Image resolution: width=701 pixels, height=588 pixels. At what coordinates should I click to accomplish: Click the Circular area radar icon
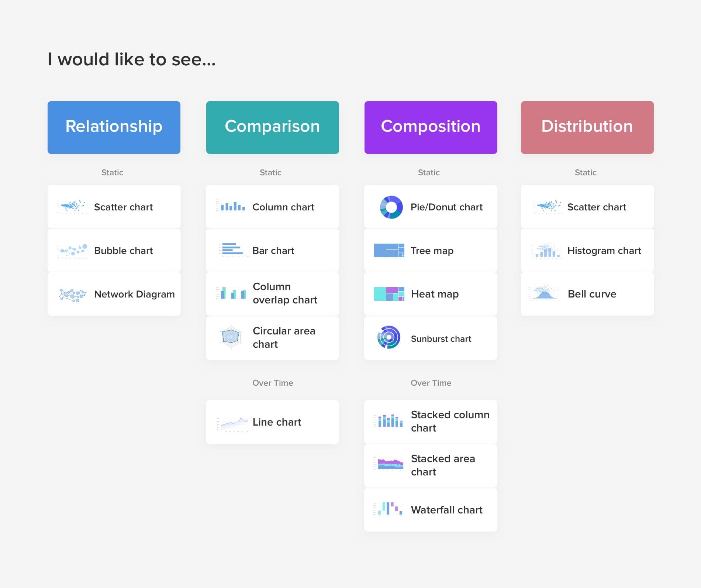[x=231, y=337]
